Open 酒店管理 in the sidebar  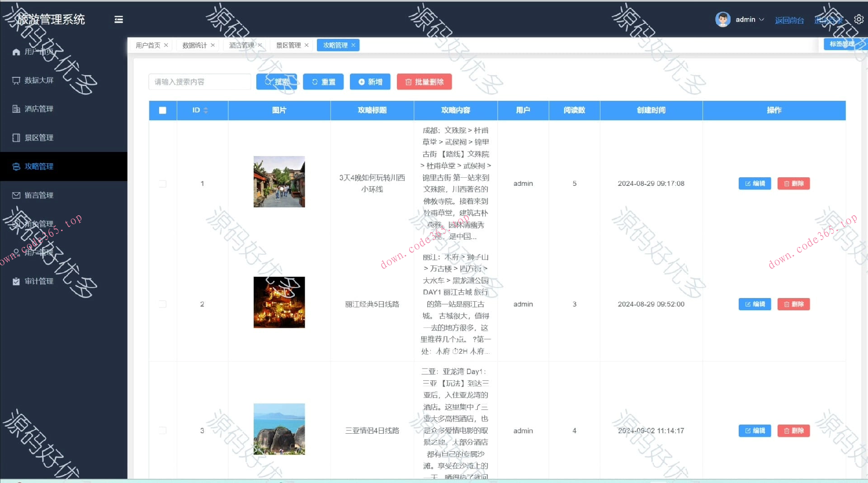point(40,109)
